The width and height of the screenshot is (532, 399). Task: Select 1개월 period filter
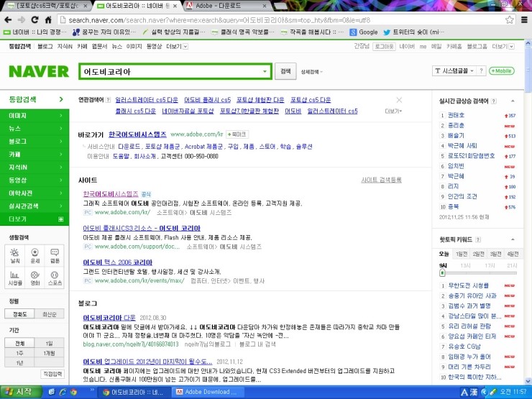click(49, 353)
